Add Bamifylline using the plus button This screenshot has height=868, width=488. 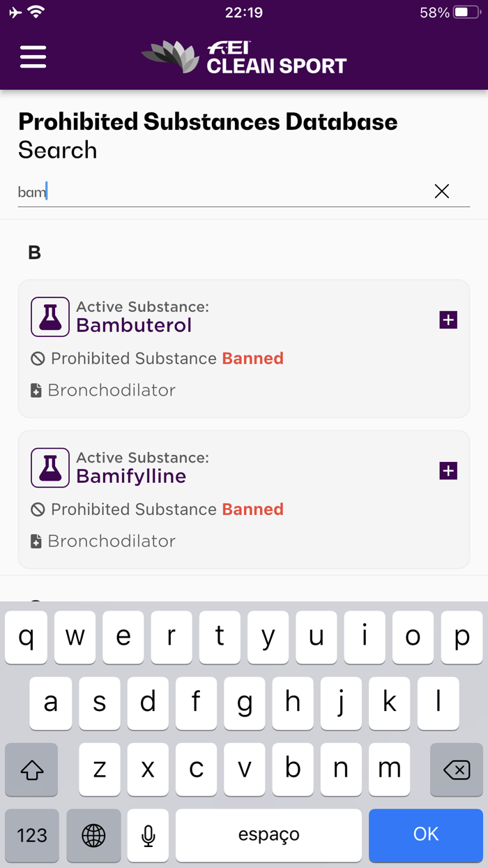tap(448, 470)
